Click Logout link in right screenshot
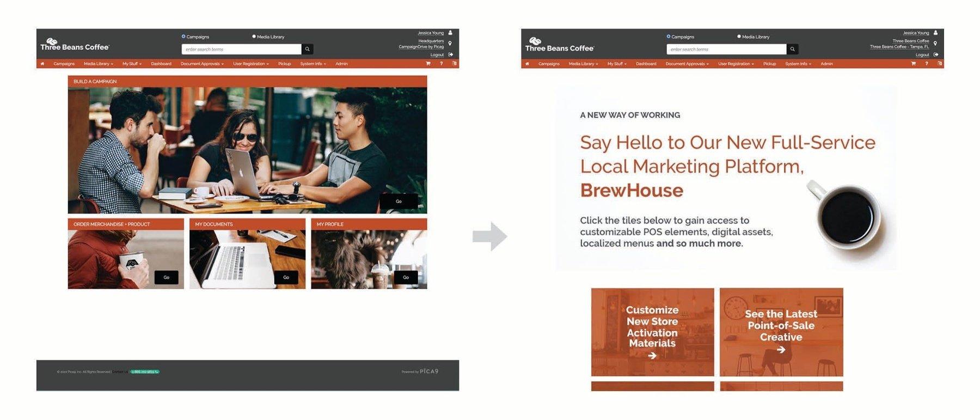Viewport: 980px width, 420px height. tap(922, 54)
